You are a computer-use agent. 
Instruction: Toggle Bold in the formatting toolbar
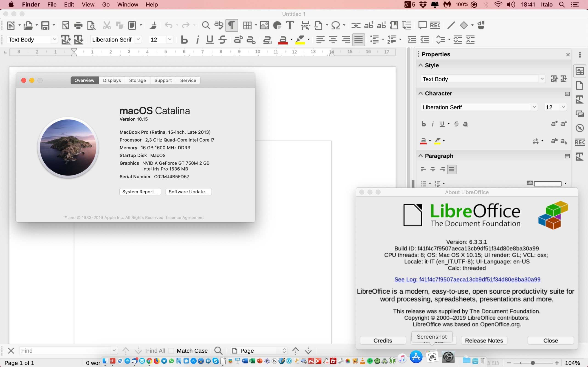tap(184, 39)
